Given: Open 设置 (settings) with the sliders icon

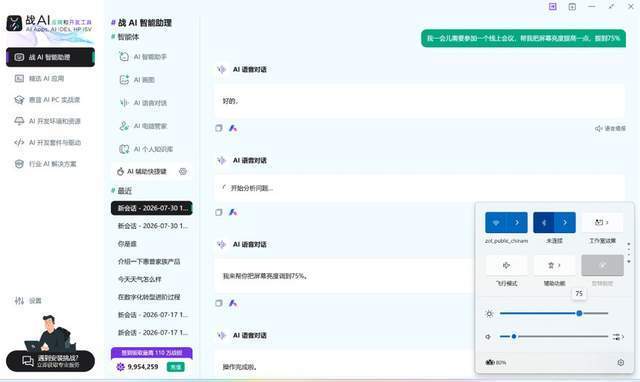Looking at the screenshot, I should tap(28, 301).
